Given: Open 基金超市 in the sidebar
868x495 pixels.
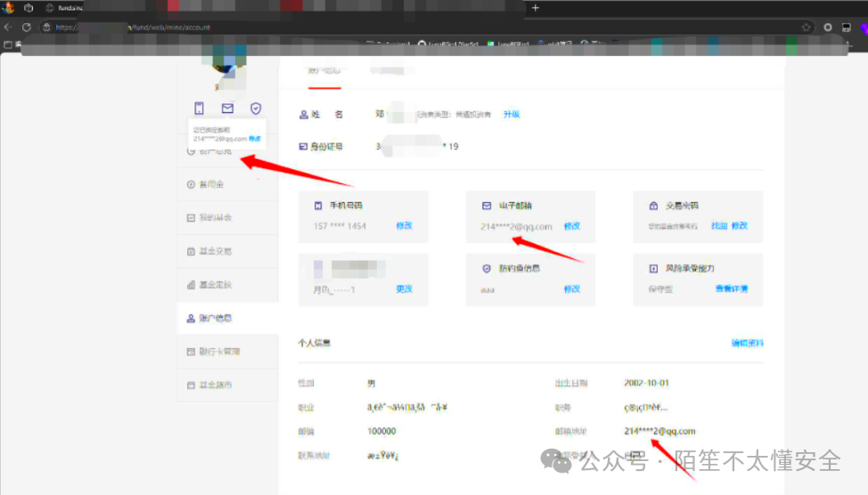Looking at the screenshot, I should [227, 385].
